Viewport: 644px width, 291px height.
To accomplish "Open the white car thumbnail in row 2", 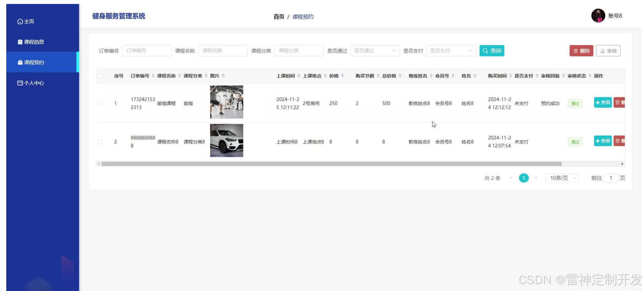I will point(227,141).
